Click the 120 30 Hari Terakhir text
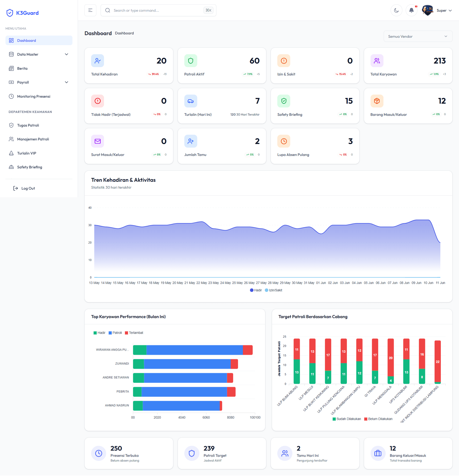 point(245,115)
